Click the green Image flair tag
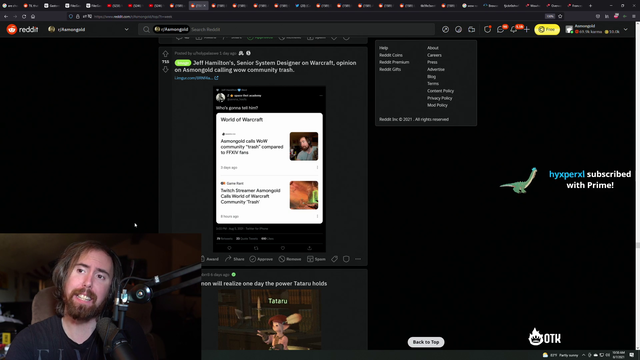 pos(182,63)
